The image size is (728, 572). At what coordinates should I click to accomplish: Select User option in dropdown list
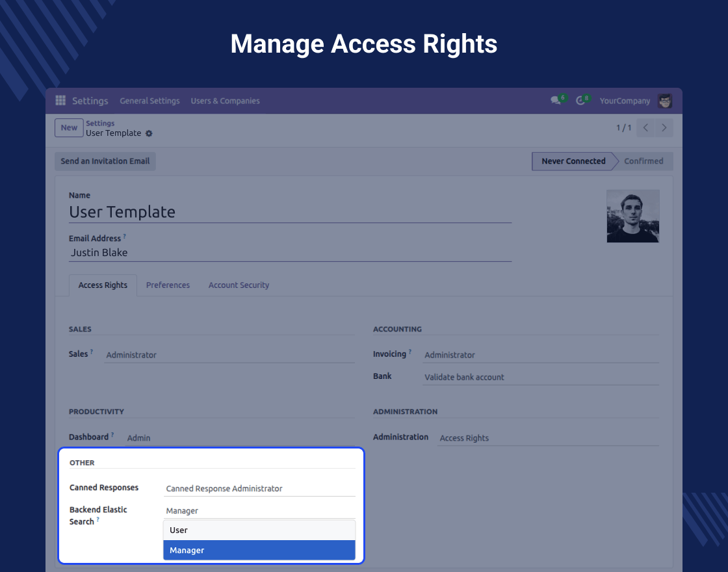[259, 530]
